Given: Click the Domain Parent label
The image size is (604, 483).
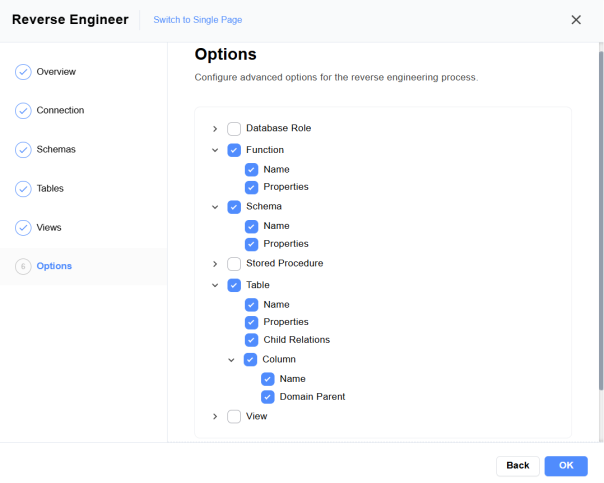Looking at the screenshot, I should (312, 397).
